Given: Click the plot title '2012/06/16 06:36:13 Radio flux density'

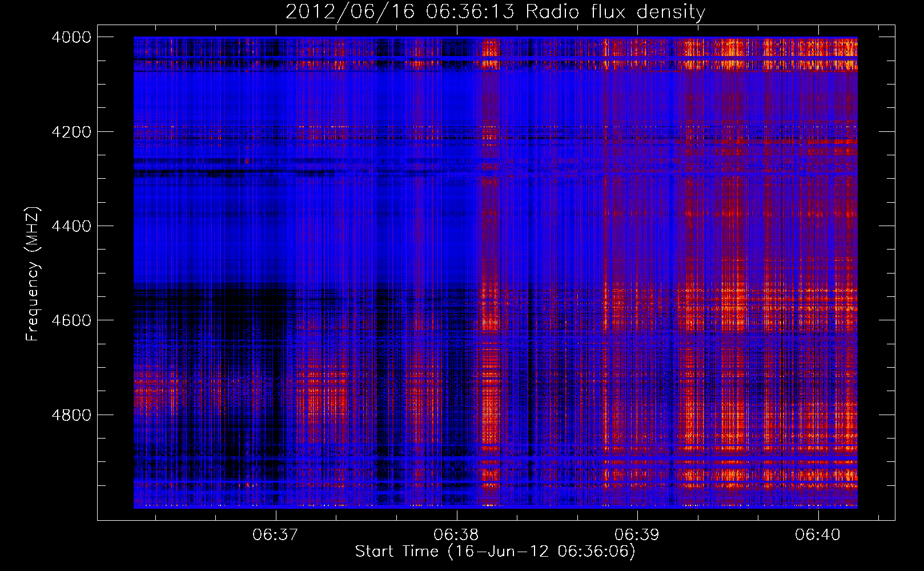Looking at the screenshot, I should tap(495, 11).
